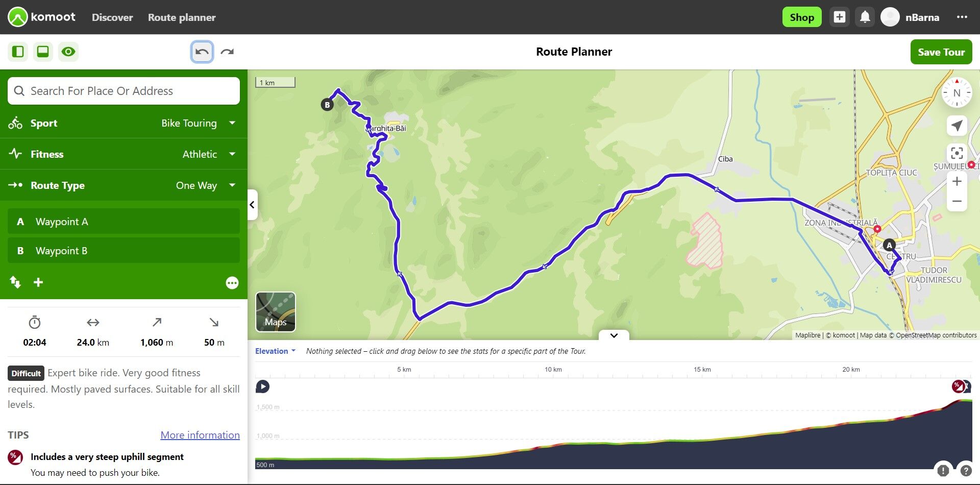Open the notifications bell

pos(865,17)
